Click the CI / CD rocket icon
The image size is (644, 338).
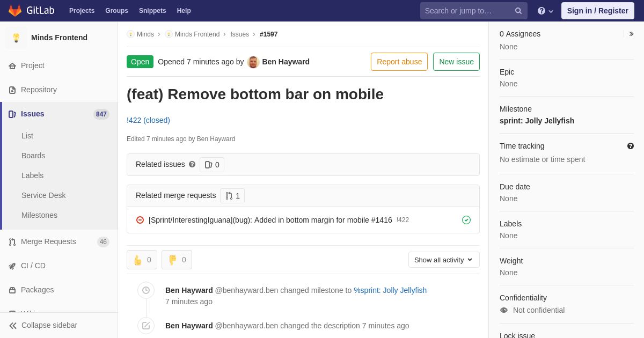tap(12, 266)
